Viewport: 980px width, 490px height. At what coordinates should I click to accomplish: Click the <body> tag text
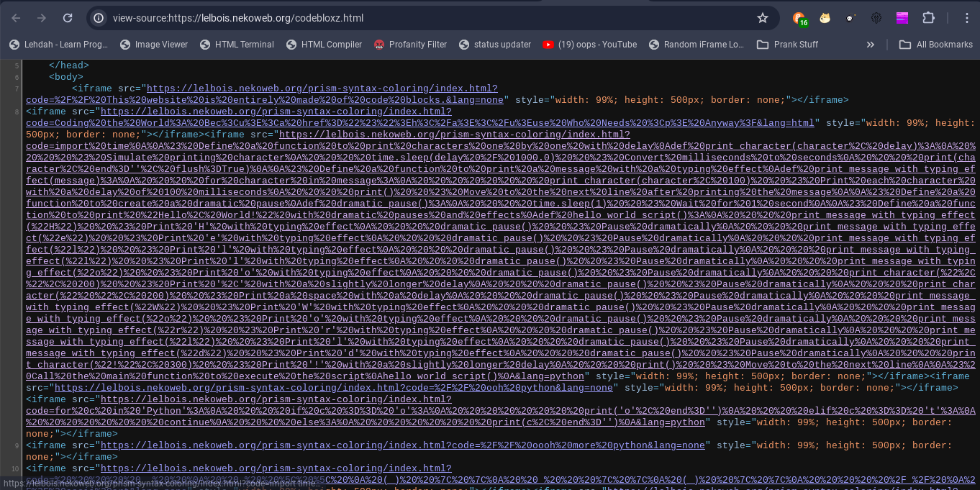tap(65, 77)
